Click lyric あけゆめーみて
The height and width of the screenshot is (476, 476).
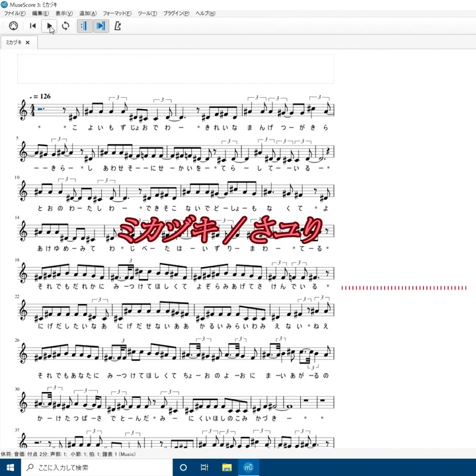(67, 249)
